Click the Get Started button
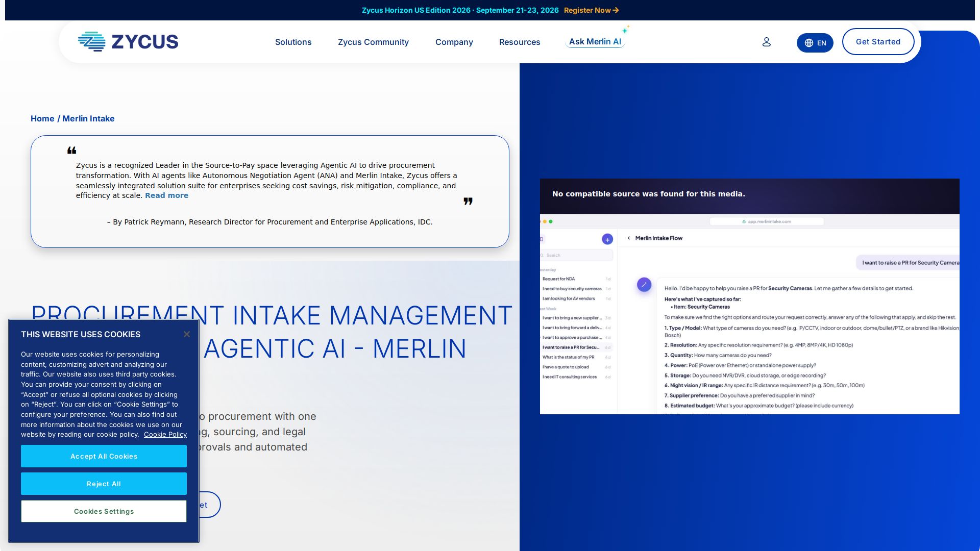Viewport: 980px width, 551px height. coord(878,42)
